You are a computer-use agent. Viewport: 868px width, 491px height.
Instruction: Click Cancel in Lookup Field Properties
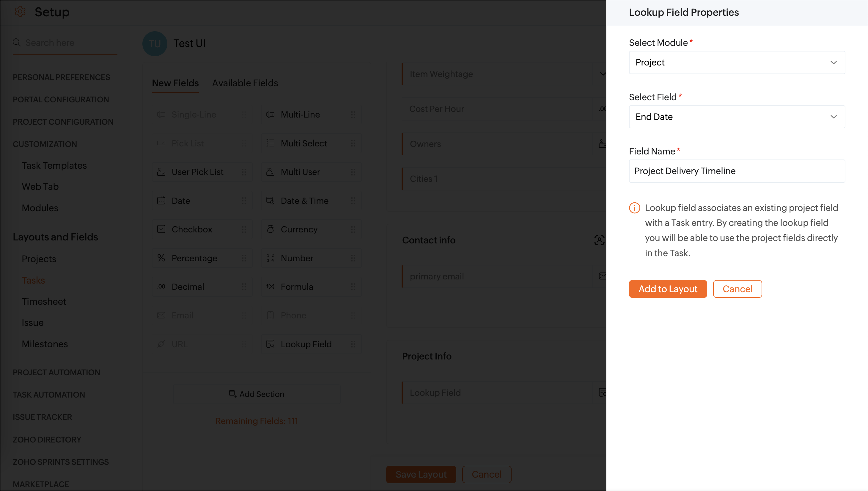[737, 289]
